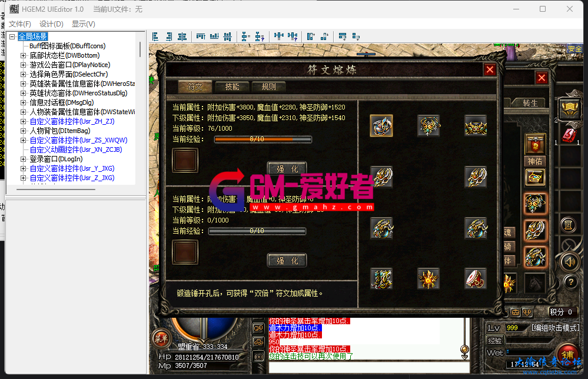Select the blade rune slot in the right column
The width and height of the screenshot is (588, 379).
pos(476,177)
